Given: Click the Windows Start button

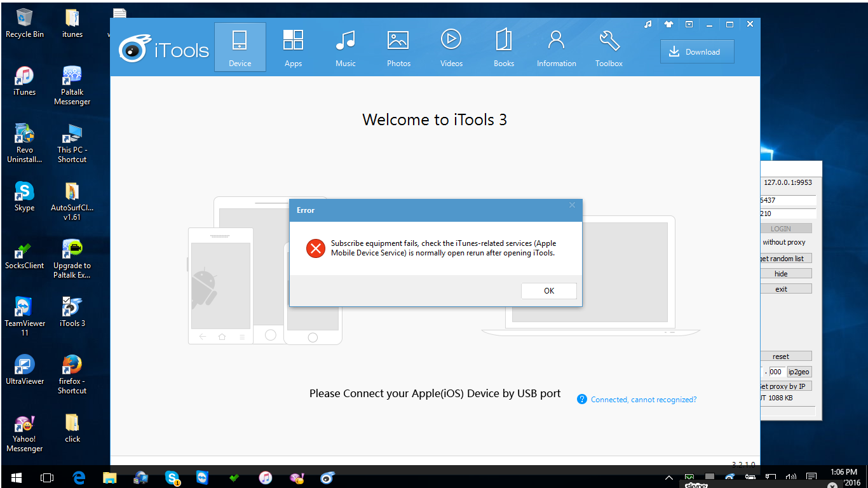Looking at the screenshot, I should [x=16, y=477].
